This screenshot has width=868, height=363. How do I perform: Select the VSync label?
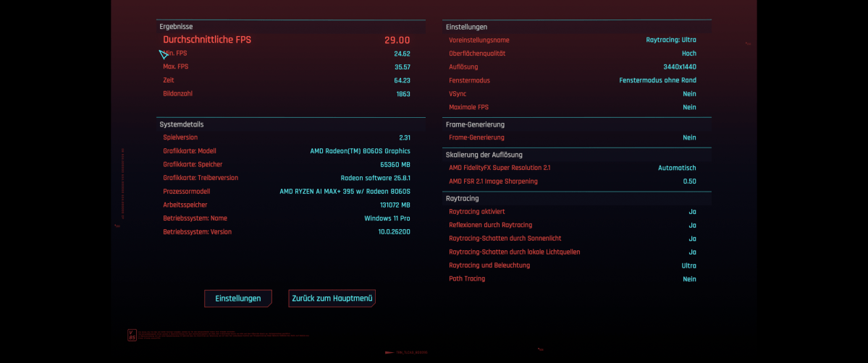tap(458, 94)
